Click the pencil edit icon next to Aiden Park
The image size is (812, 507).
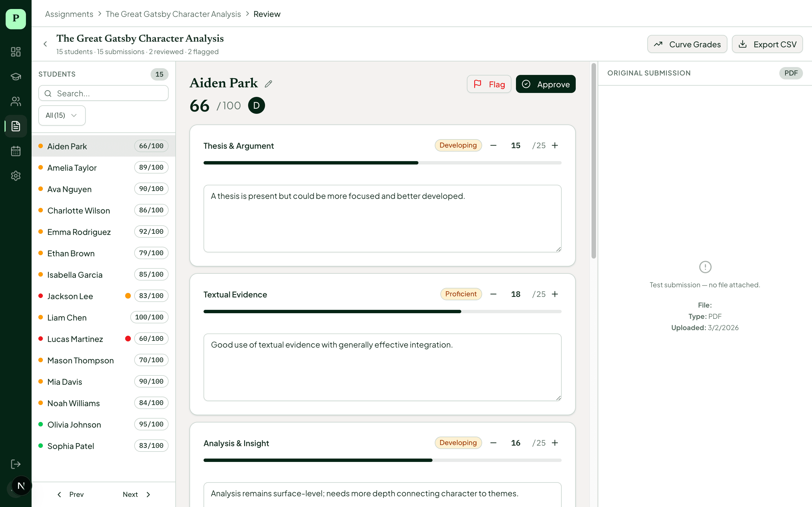coord(268,84)
